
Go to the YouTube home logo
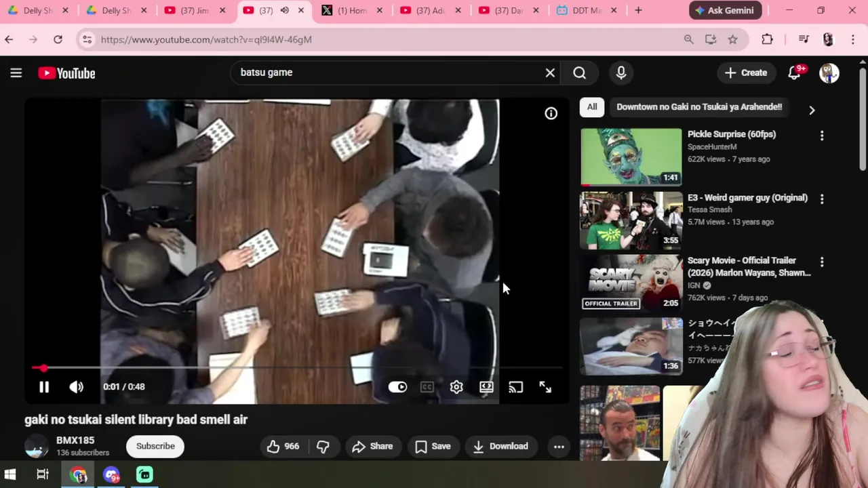(x=66, y=73)
